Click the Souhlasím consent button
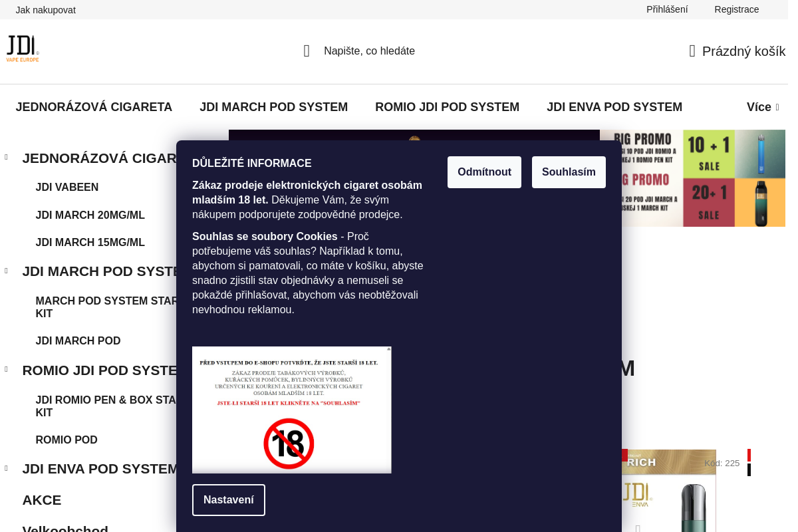The width and height of the screenshot is (798, 532). 569,172
